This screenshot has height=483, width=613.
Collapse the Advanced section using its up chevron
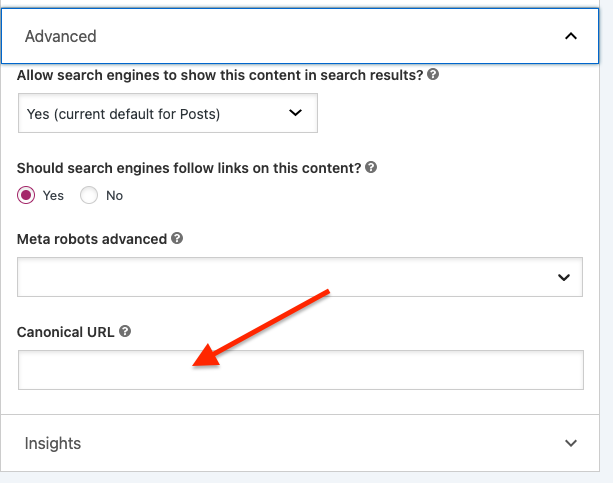click(571, 36)
